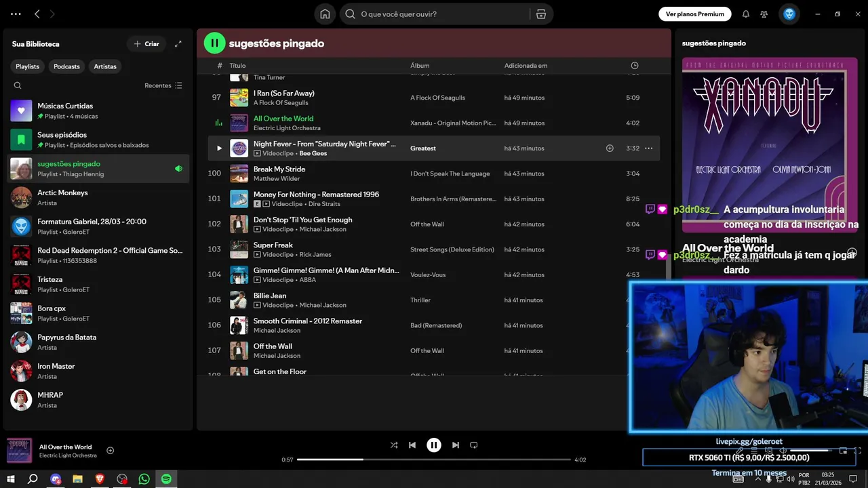Select the Billie Jean track title

pos(270,296)
